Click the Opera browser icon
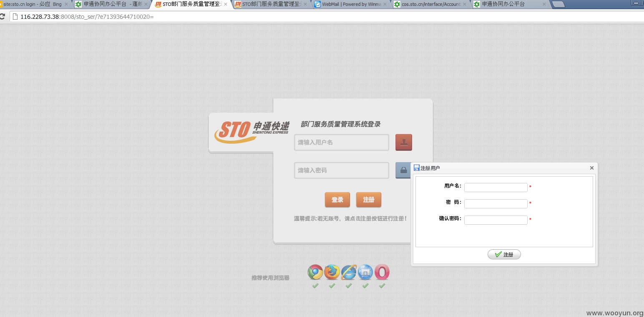 (x=382, y=272)
